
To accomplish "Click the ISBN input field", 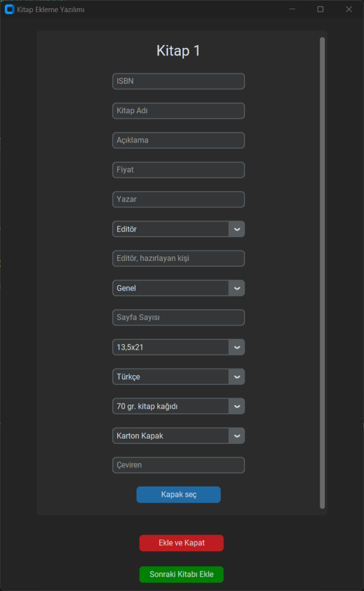I will (x=178, y=81).
